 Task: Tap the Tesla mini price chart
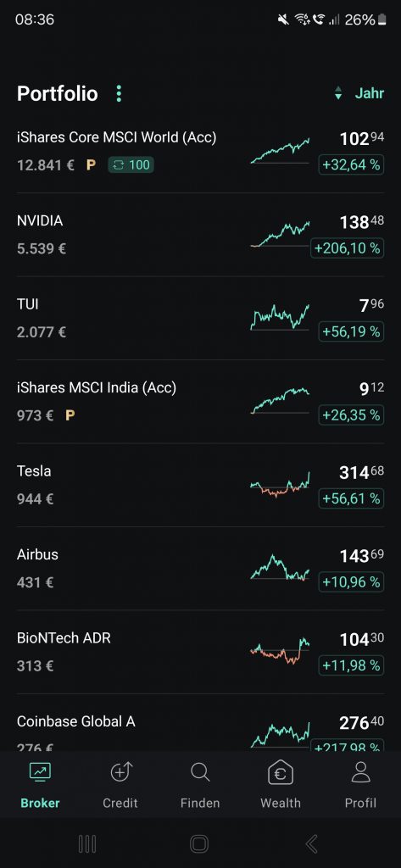(280, 484)
